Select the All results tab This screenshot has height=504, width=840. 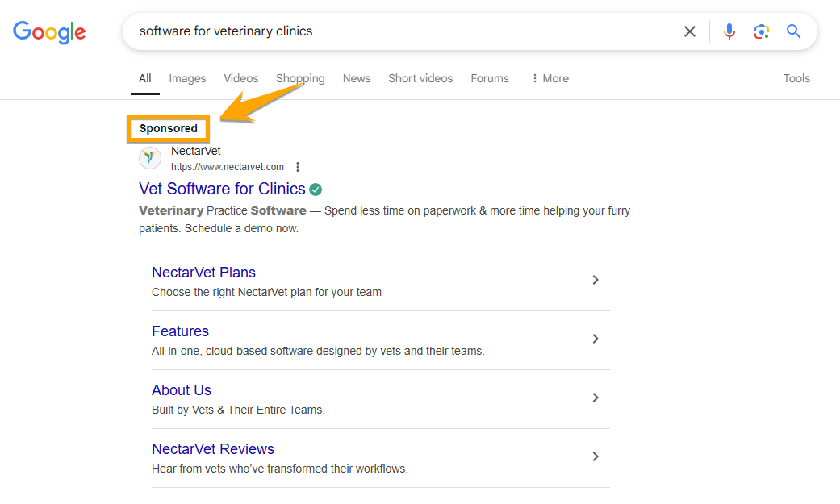[x=145, y=79]
